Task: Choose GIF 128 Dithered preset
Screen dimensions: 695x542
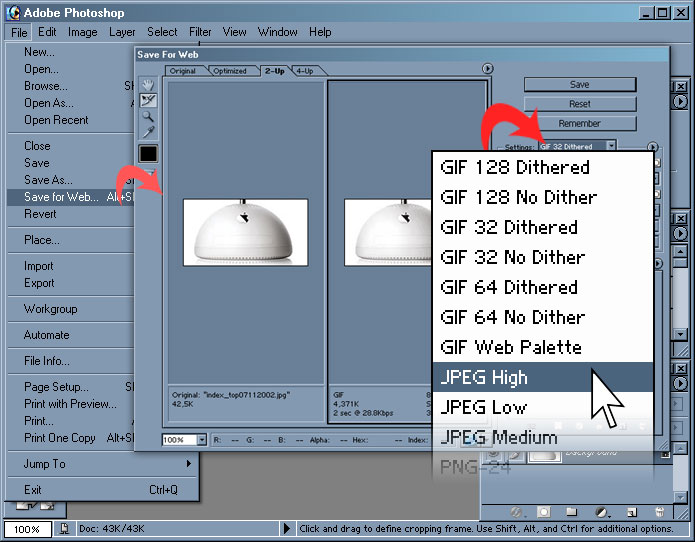Action: tap(543, 167)
